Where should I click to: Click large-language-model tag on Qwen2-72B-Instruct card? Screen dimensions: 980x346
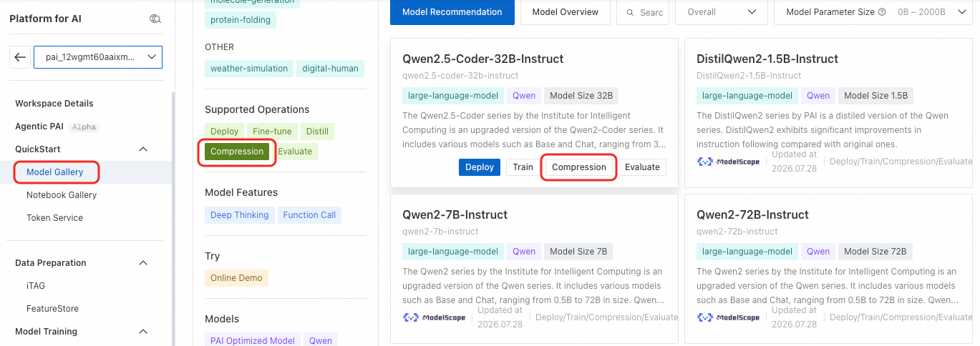point(747,252)
